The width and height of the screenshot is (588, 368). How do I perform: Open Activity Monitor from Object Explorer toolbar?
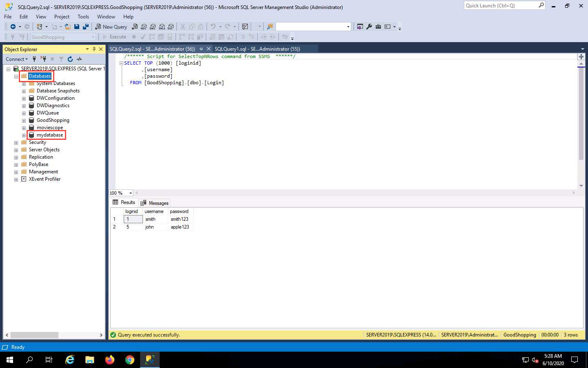point(79,59)
